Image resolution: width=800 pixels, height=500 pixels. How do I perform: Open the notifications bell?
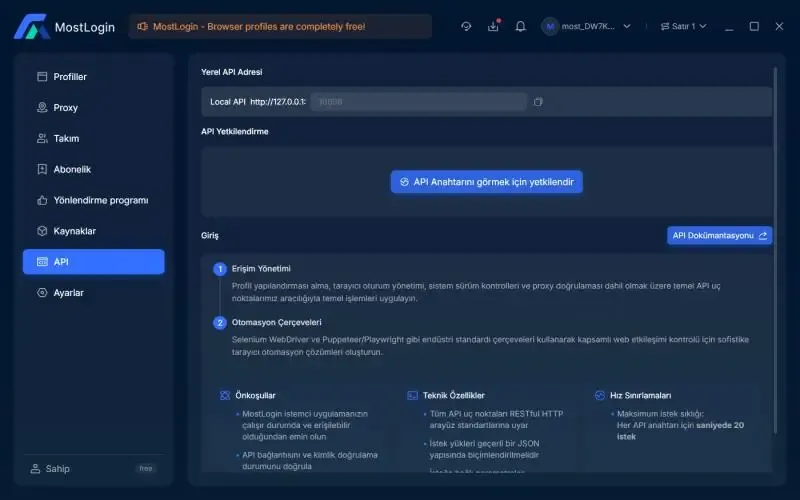click(520, 26)
